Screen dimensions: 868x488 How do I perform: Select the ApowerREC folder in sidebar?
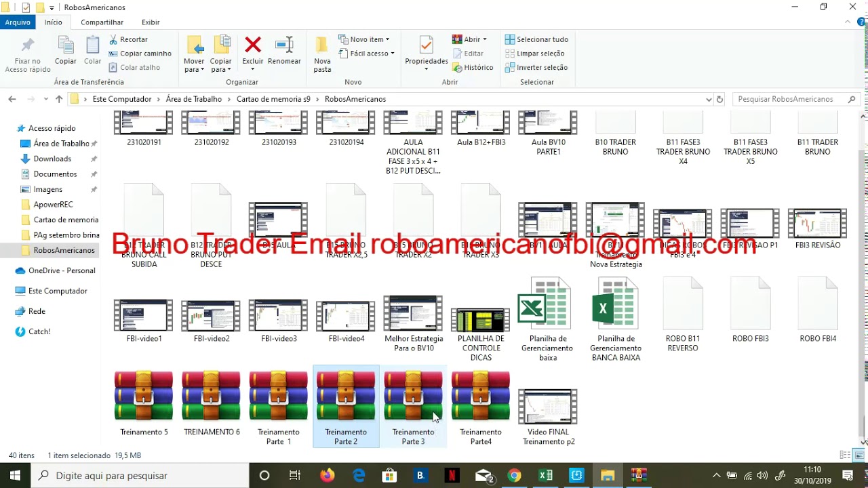click(53, 204)
